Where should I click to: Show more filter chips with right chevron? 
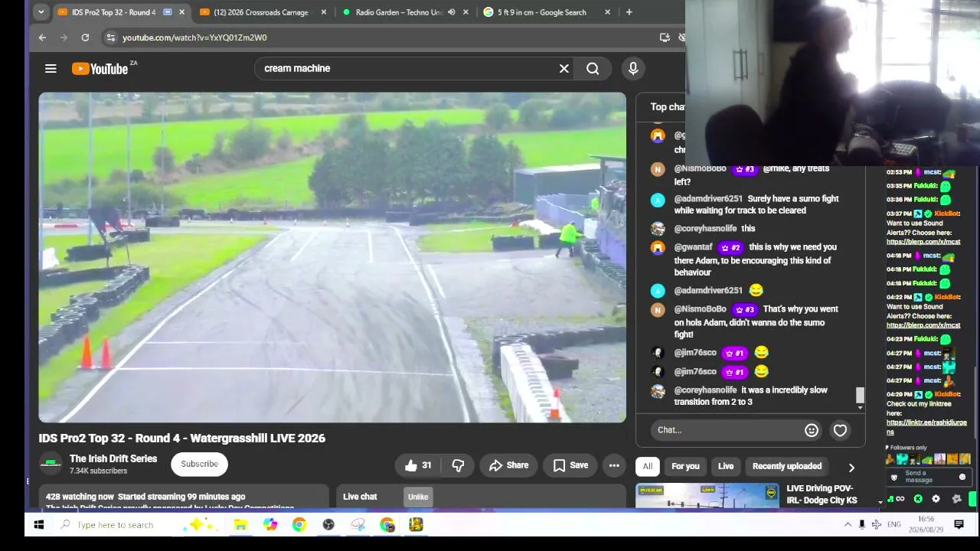[851, 468]
